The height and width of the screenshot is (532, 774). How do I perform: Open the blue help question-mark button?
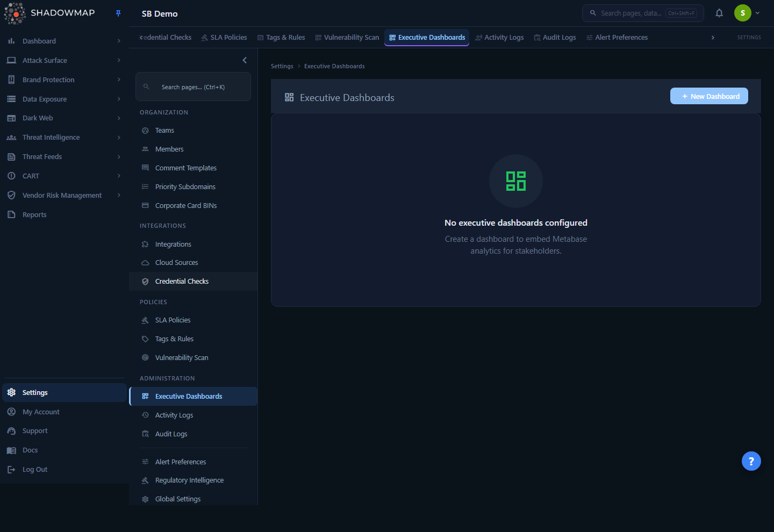tap(751, 461)
